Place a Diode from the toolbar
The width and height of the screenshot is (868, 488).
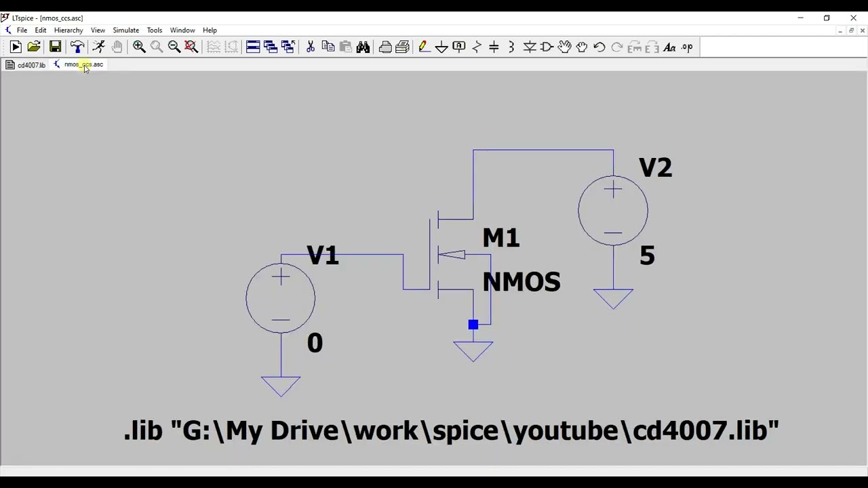point(530,47)
